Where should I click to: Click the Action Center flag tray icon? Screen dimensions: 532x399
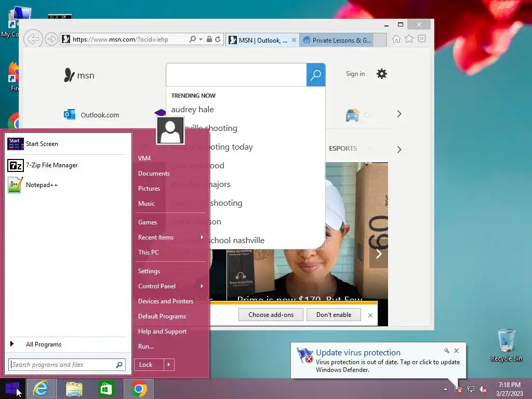(458, 389)
